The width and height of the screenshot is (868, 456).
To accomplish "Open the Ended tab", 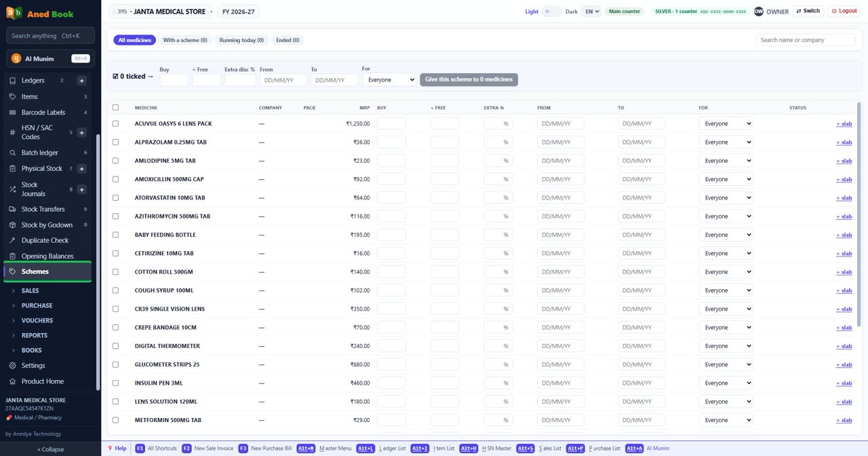I will tap(288, 40).
